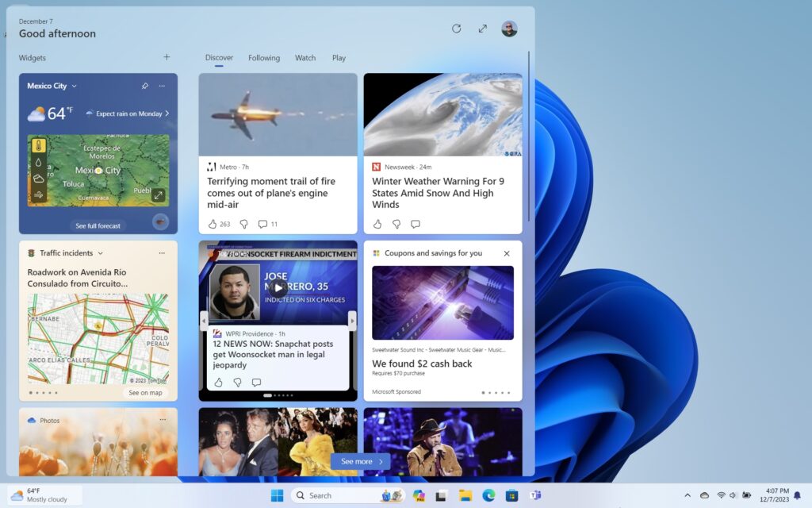Select precipitation layer on weather map
This screenshot has width=812, height=508.
[39, 162]
